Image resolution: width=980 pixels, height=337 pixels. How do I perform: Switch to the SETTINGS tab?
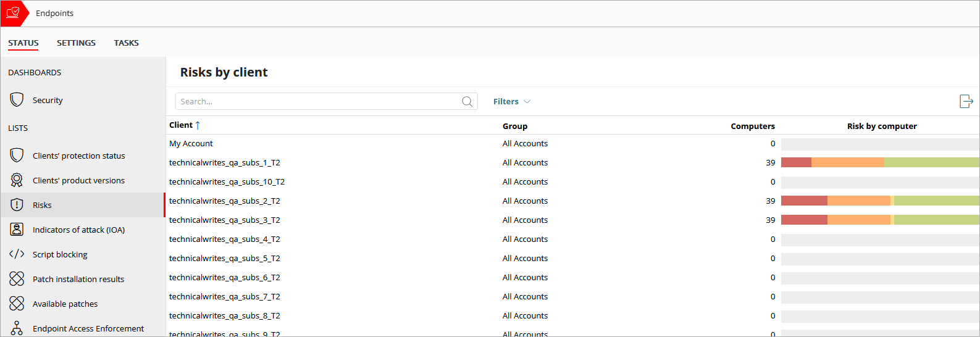[76, 43]
